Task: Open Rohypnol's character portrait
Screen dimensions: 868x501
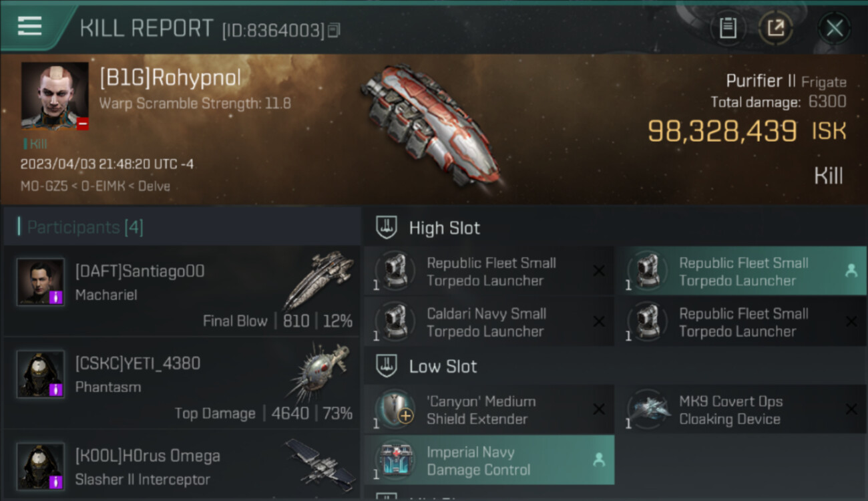Action: [55, 96]
